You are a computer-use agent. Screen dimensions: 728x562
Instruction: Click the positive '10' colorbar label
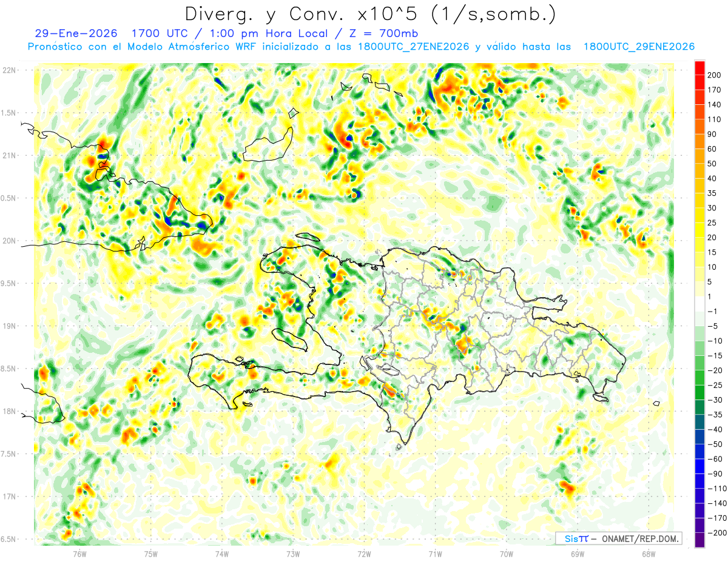tap(712, 267)
